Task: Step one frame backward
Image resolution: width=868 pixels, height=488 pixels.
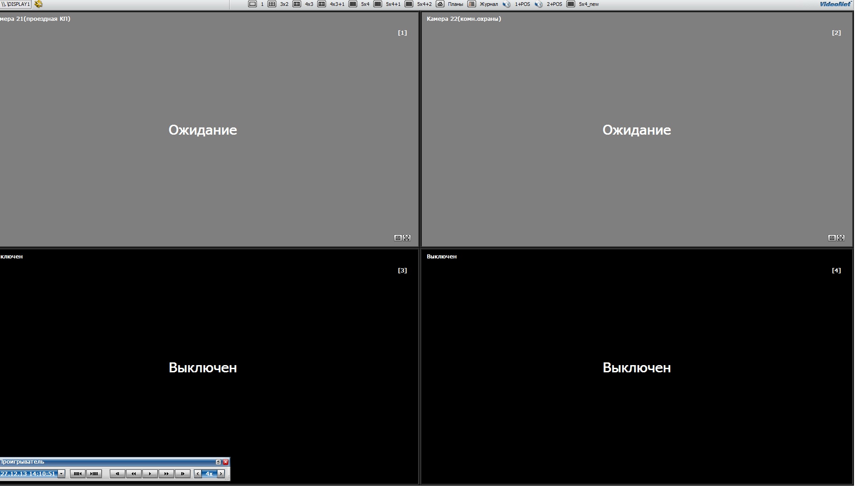Action: point(117,474)
